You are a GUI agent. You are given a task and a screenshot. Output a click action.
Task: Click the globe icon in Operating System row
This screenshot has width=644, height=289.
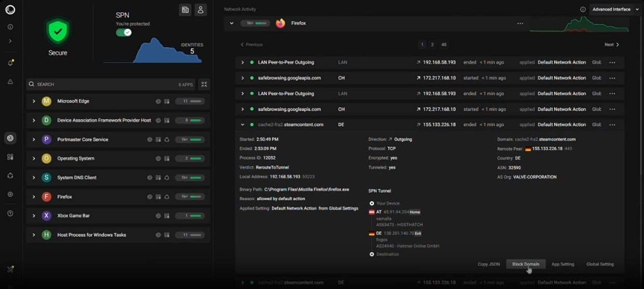pyautogui.click(x=158, y=158)
